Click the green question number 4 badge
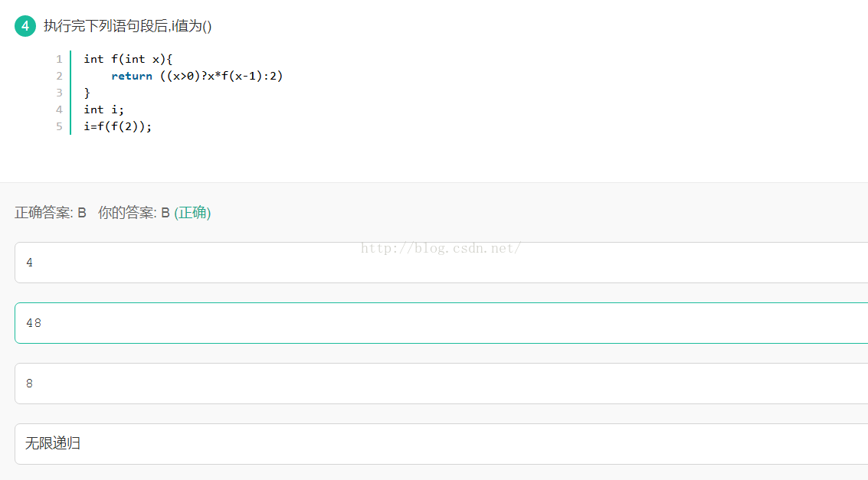This screenshot has height=480, width=868. click(x=25, y=26)
